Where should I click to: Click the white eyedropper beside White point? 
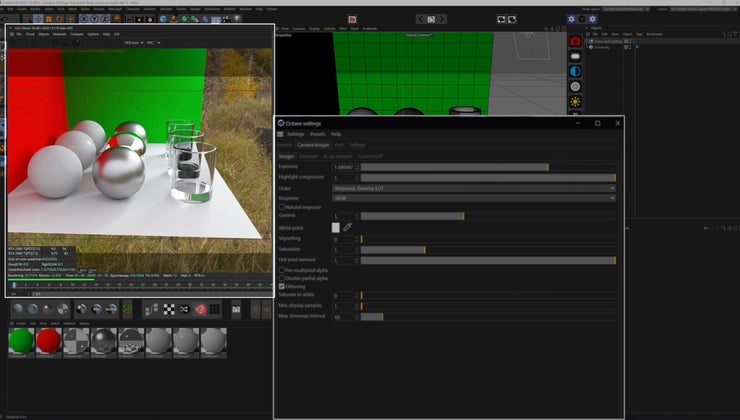pyautogui.click(x=347, y=227)
